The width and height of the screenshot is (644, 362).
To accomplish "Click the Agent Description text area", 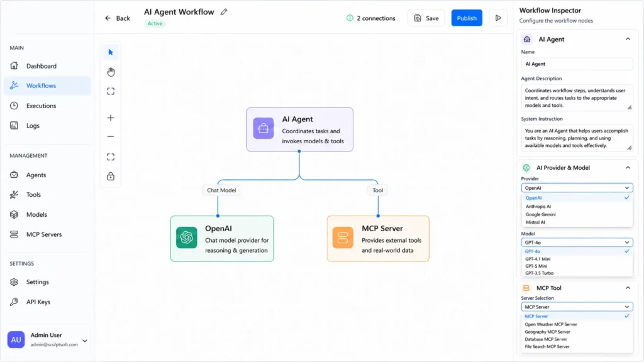I will [x=577, y=97].
